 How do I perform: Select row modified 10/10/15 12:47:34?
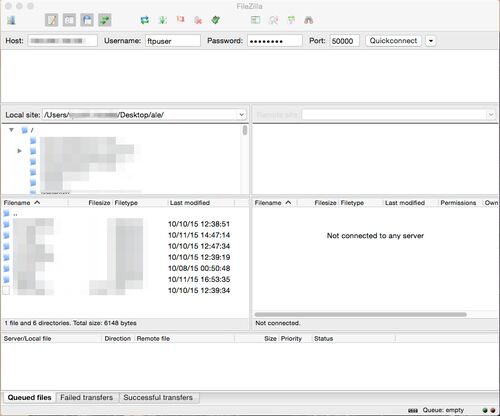pyautogui.click(x=125, y=246)
